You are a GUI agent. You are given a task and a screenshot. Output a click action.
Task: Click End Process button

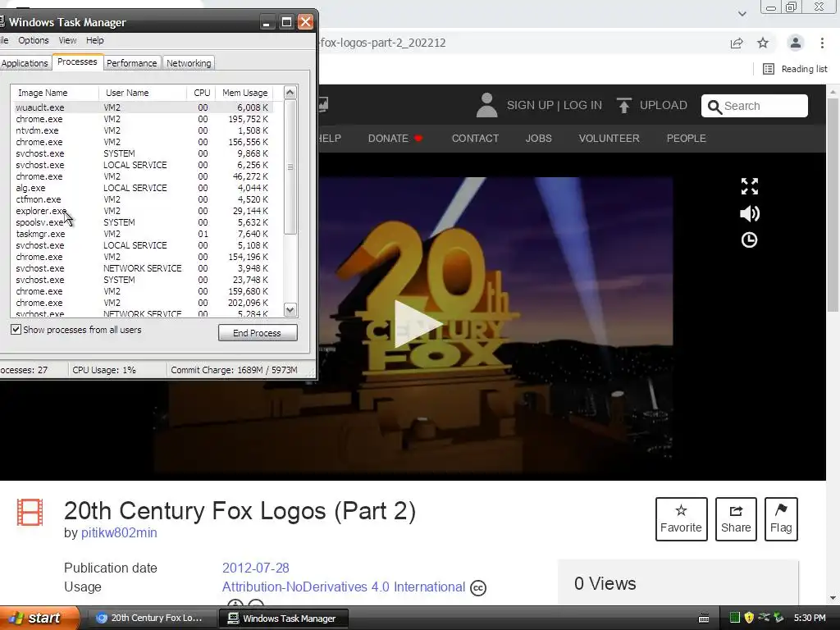tap(258, 333)
